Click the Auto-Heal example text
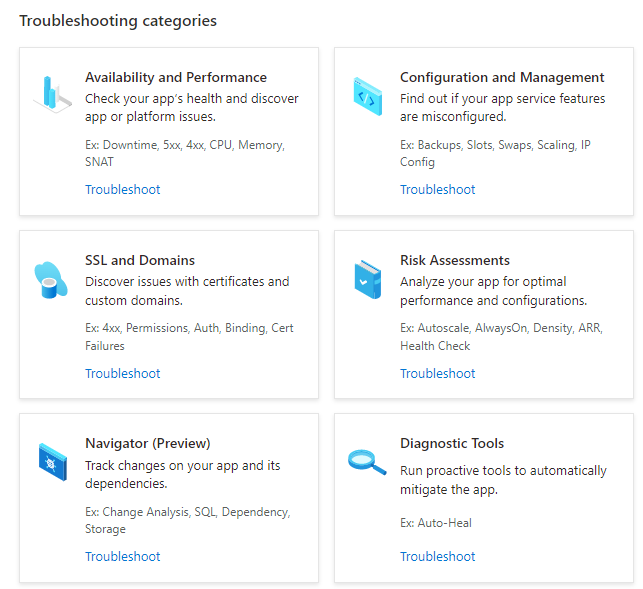The image size is (643, 589). tap(445, 523)
